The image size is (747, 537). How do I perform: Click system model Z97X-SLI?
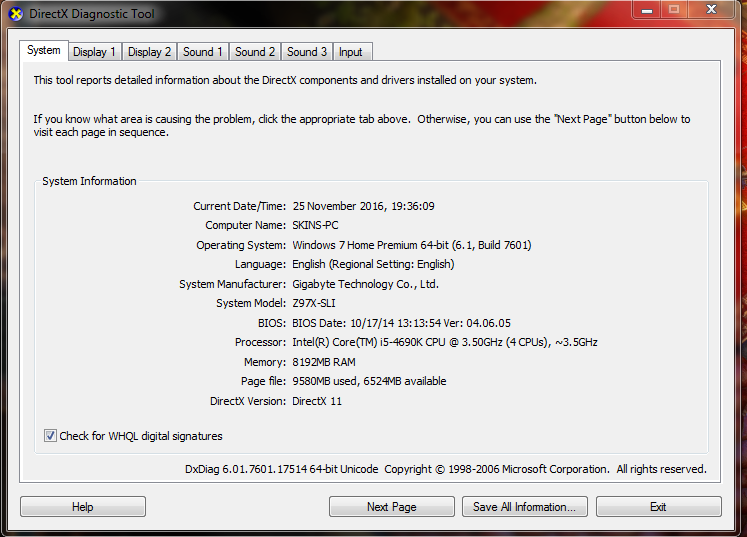(314, 303)
